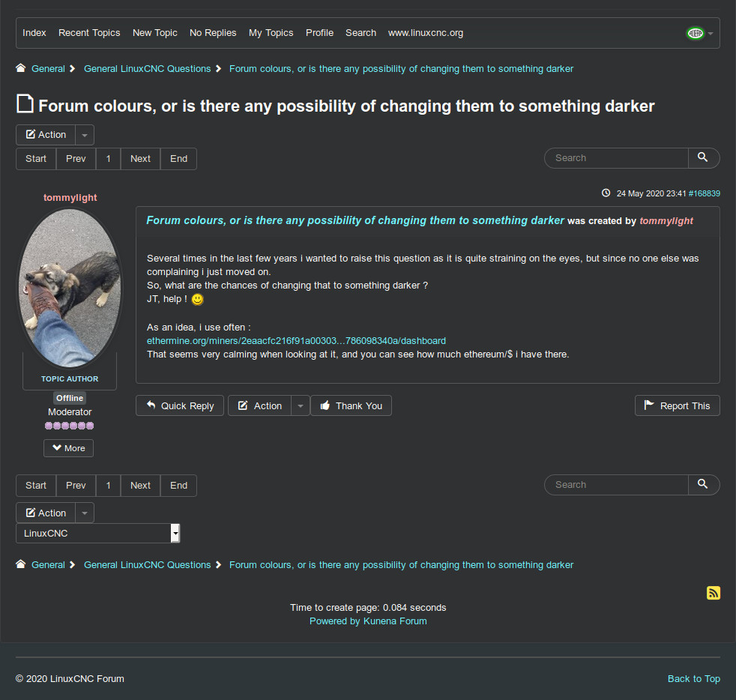Focus the top Search input field

coord(616,157)
